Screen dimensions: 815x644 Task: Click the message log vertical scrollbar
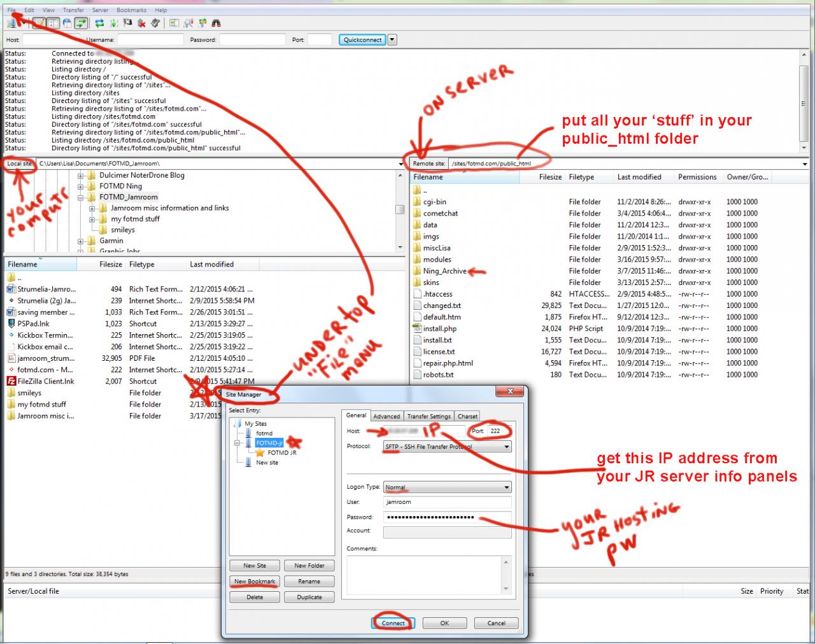pos(804,102)
